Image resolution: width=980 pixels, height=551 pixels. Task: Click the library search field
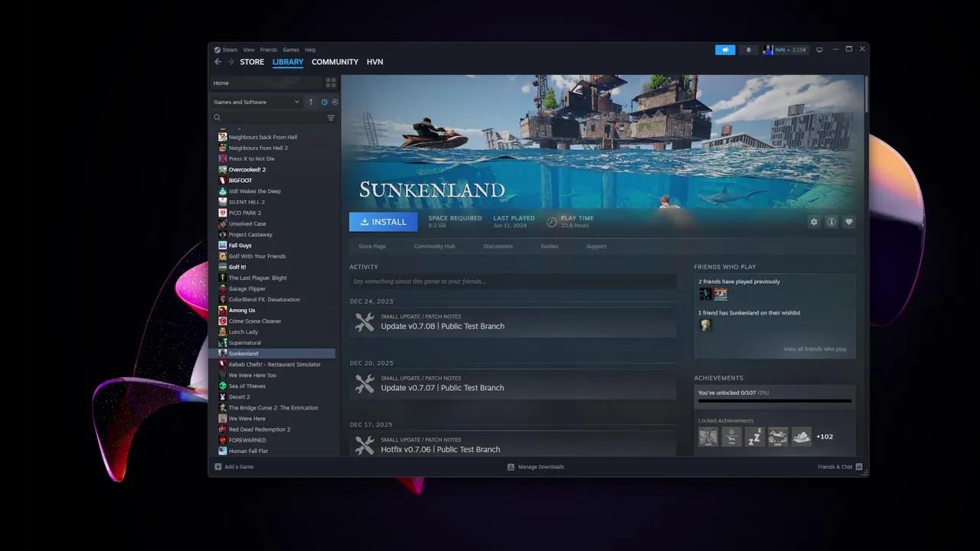click(x=268, y=117)
